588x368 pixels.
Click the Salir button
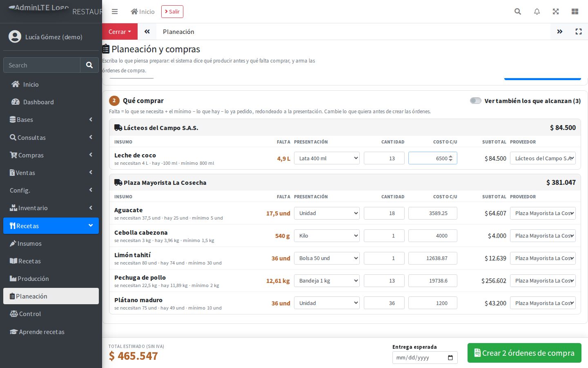(x=172, y=11)
